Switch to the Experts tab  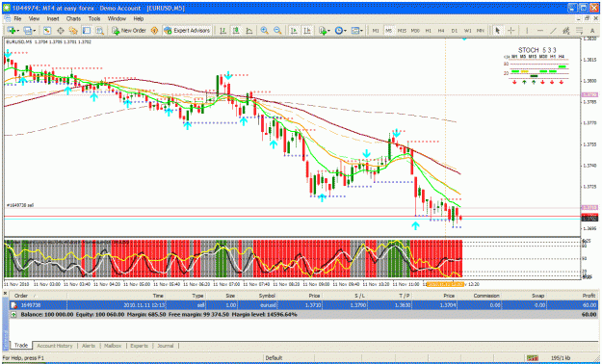point(139,346)
